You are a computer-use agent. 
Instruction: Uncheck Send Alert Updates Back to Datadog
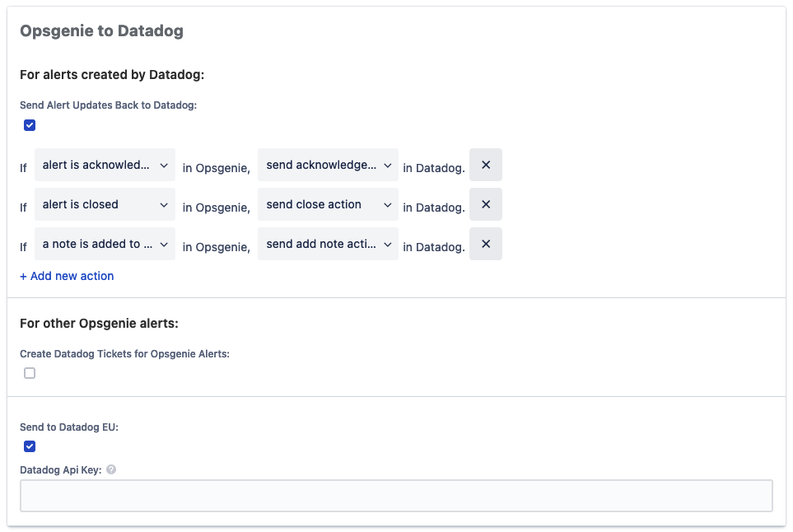[x=30, y=124]
